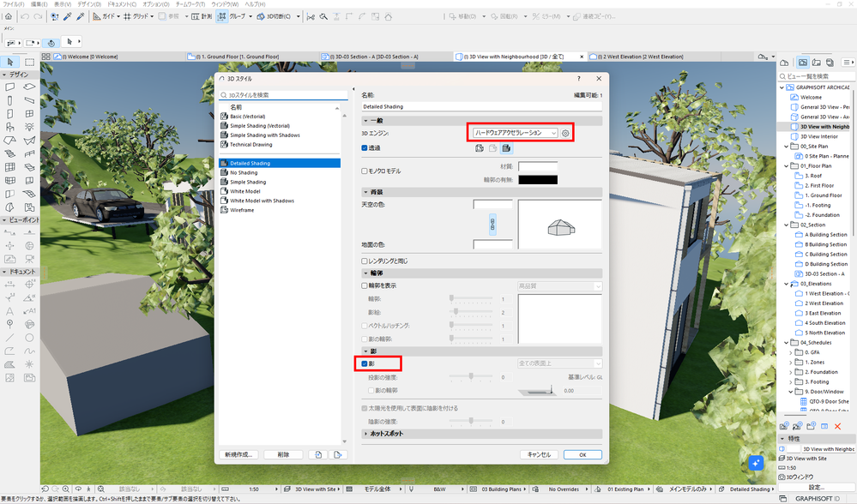Toggle the suspend groups icon before グループ

(x=222, y=16)
